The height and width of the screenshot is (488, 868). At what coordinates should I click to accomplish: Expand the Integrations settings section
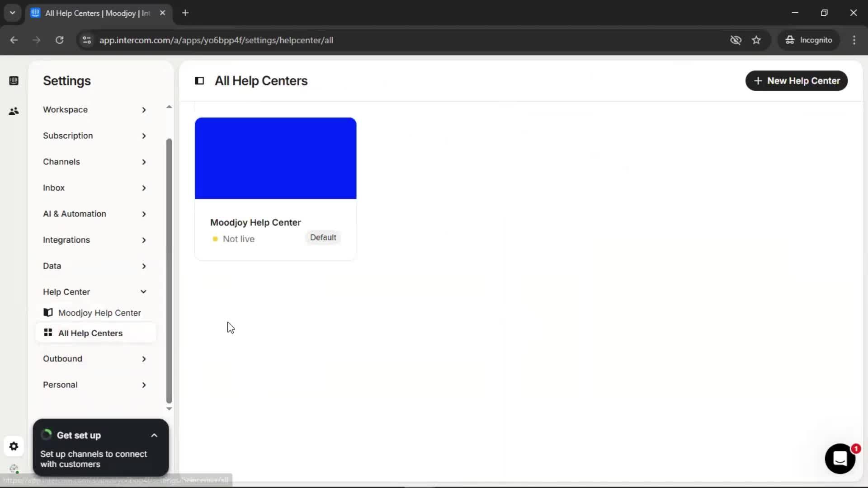click(x=95, y=240)
